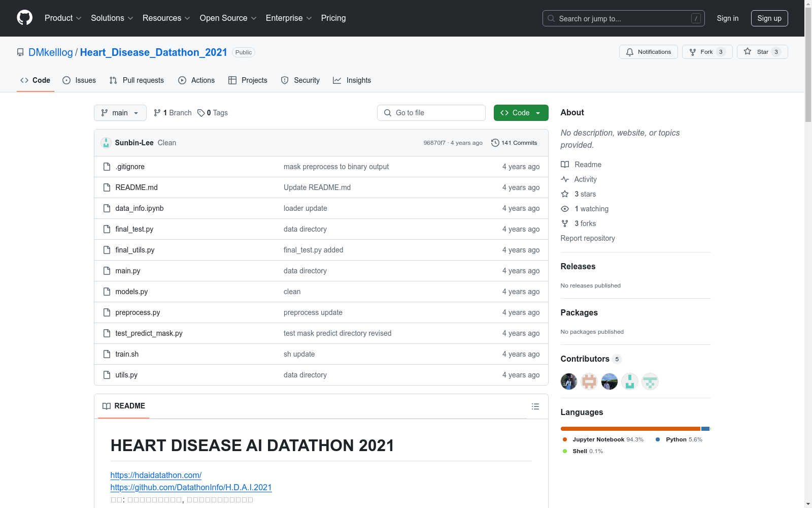Select the README tab heading
This screenshot has width=812, height=508.
pos(124,406)
